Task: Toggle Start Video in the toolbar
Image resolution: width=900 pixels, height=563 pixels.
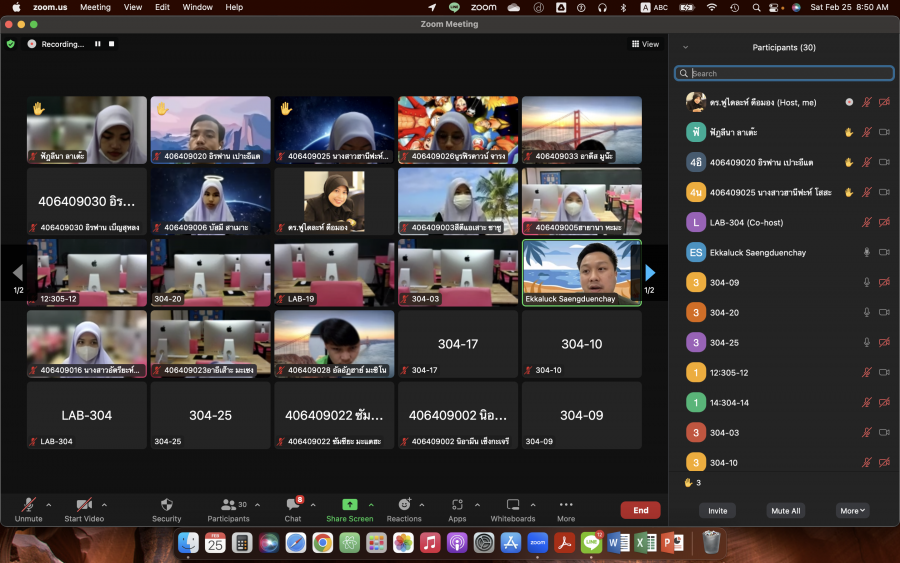Action: click(x=84, y=506)
